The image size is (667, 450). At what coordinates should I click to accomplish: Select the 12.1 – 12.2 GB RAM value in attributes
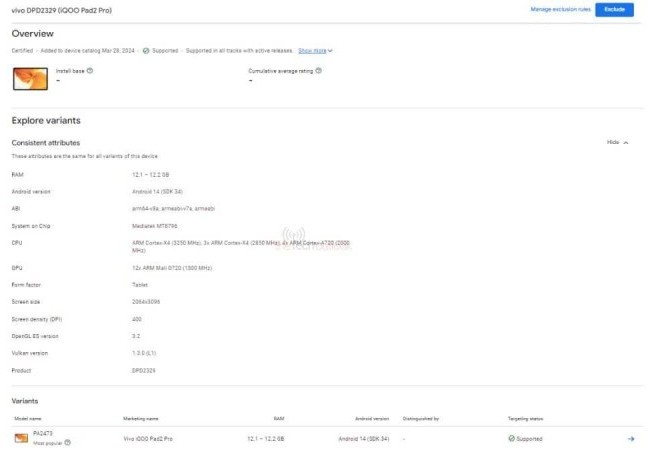(151, 174)
